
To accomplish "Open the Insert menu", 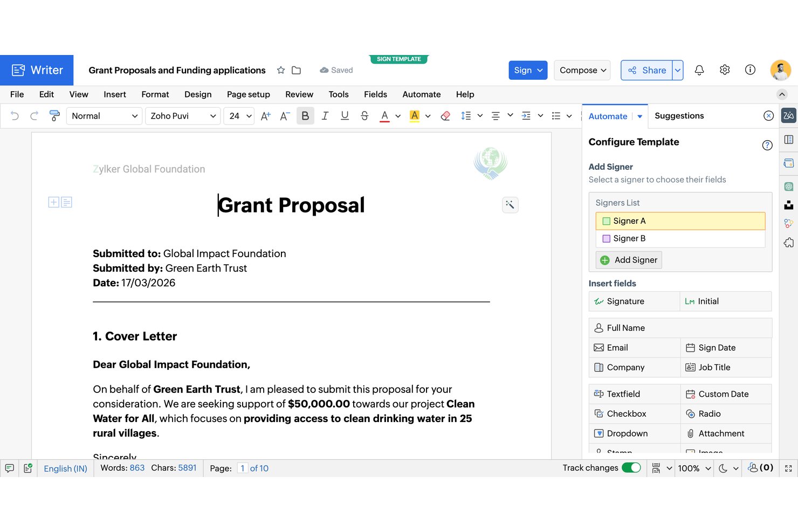I will coord(115,94).
